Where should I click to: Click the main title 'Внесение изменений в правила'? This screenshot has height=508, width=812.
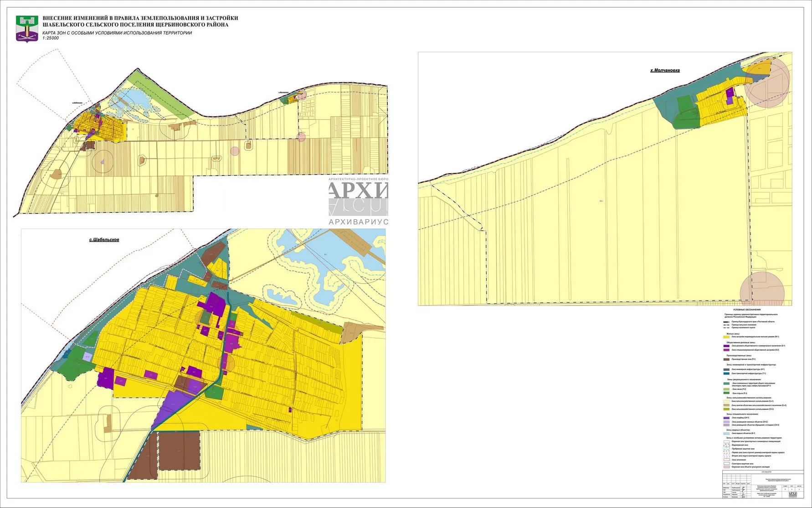point(140,18)
